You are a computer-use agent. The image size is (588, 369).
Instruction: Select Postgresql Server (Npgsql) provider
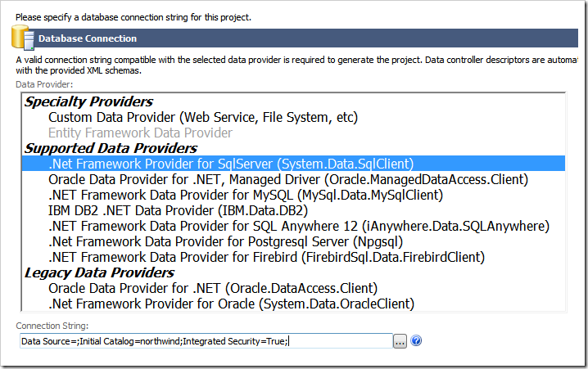[x=225, y=241]
